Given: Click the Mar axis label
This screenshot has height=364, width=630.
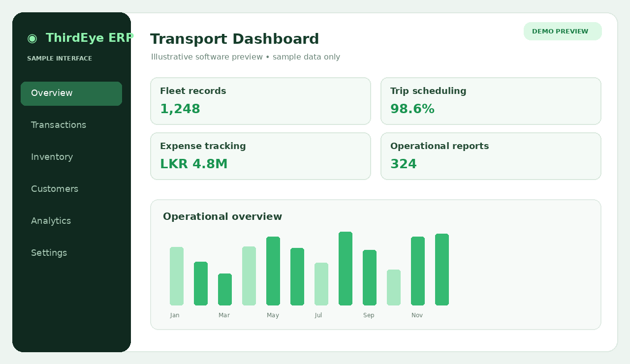Looking at the screenshot, I should (x=224, y=315).
